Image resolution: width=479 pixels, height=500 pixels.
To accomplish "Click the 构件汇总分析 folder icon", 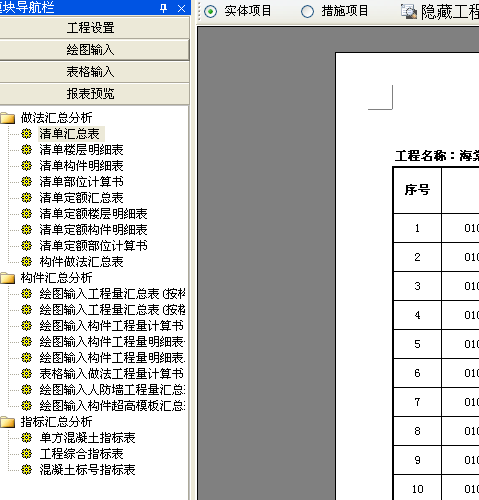I will coord(8,278).
